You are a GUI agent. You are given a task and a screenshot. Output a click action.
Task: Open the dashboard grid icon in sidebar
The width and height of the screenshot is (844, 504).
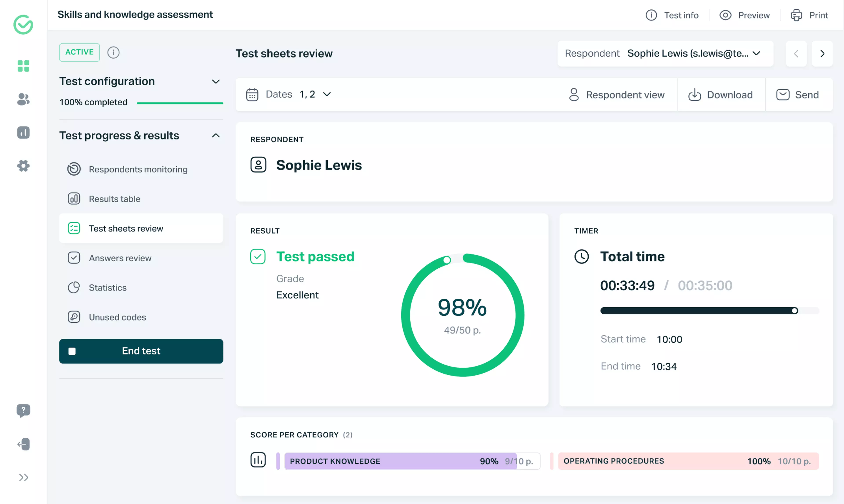point(23,66)
